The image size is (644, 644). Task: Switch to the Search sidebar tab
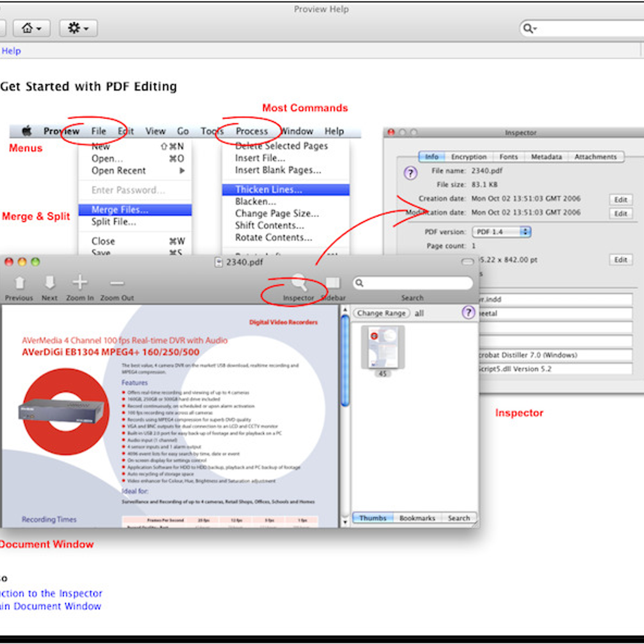pyautogui.click(x=459, y=518)
